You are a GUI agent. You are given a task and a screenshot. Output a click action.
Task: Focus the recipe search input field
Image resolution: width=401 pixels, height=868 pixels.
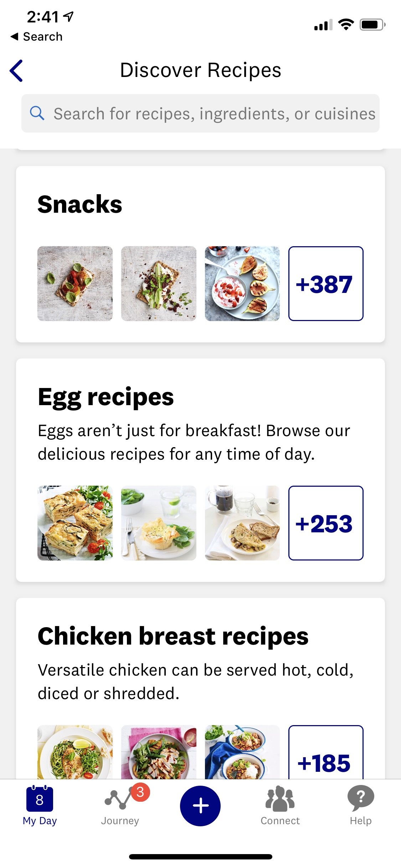[x=214, y=114]
